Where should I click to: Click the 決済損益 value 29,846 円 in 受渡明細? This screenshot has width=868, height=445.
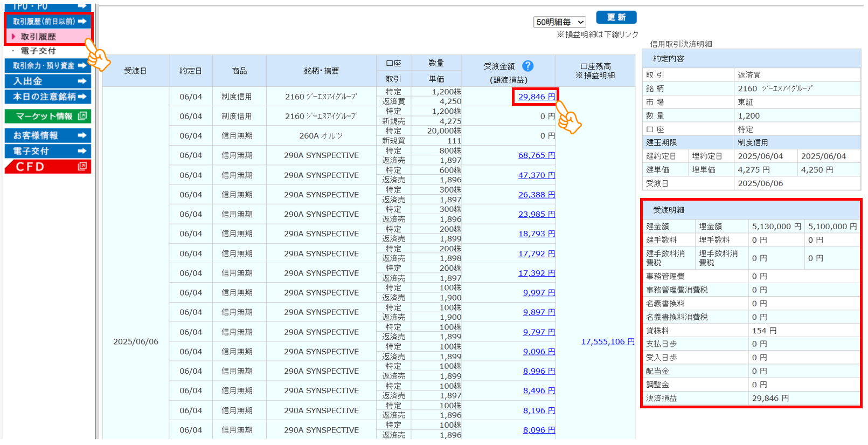coord(770,398)
